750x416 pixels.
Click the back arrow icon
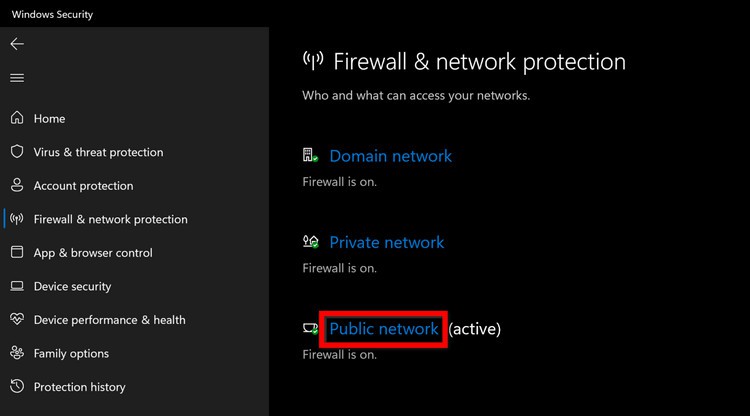(x=17, y=44)
